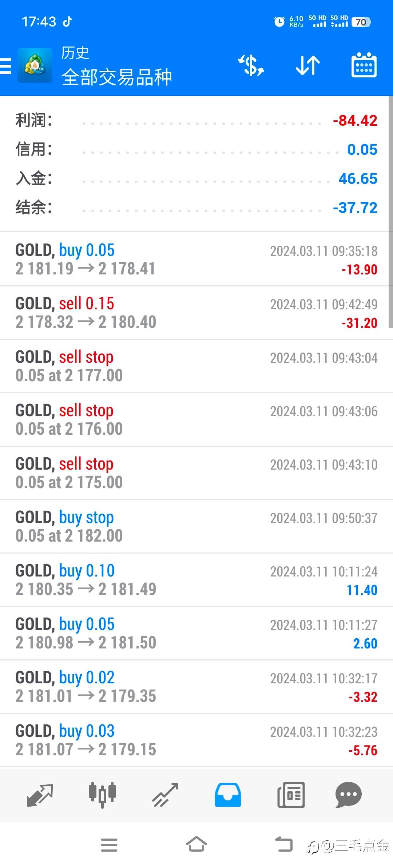
Task: Open the Trade tab with trend arrows
Action: tap(165, 795)
